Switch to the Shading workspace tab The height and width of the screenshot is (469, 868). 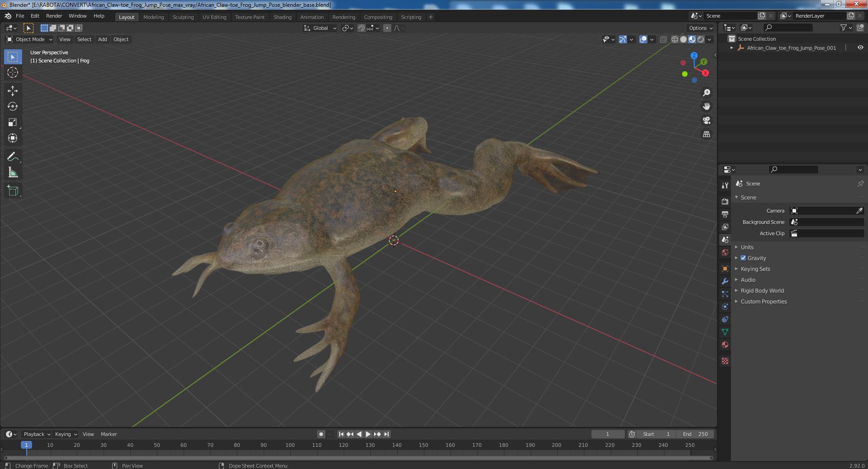(x=282, y=17)
